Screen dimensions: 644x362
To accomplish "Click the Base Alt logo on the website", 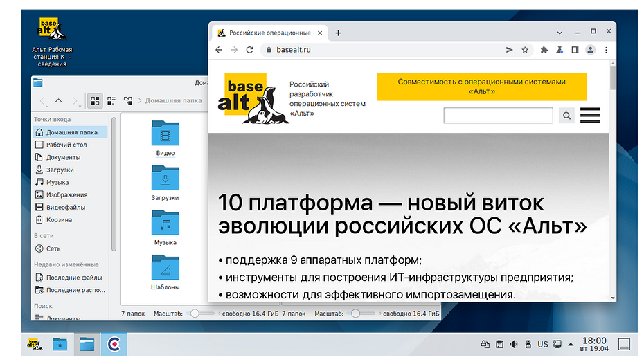I will pos(253,98).
